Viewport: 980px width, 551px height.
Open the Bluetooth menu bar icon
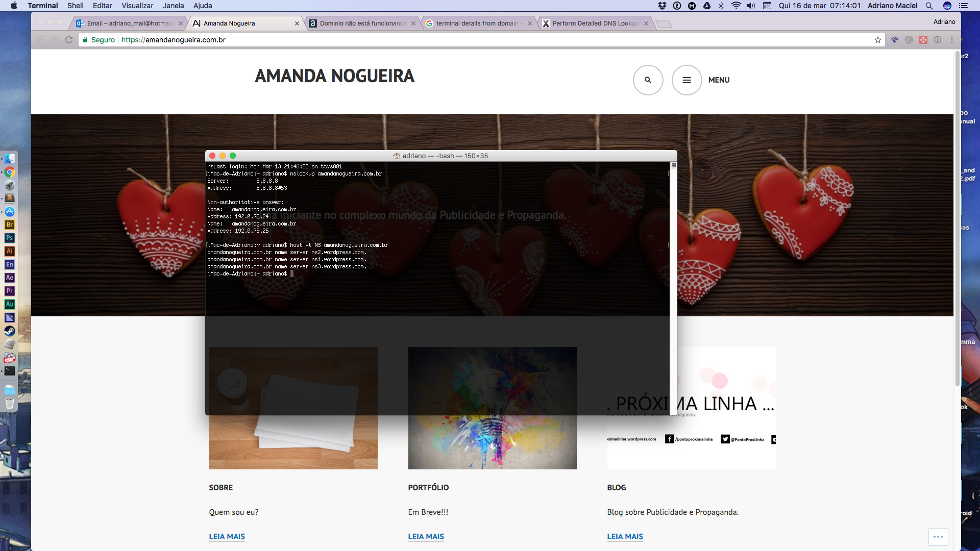pyautogui.click(x=721, y=6)
